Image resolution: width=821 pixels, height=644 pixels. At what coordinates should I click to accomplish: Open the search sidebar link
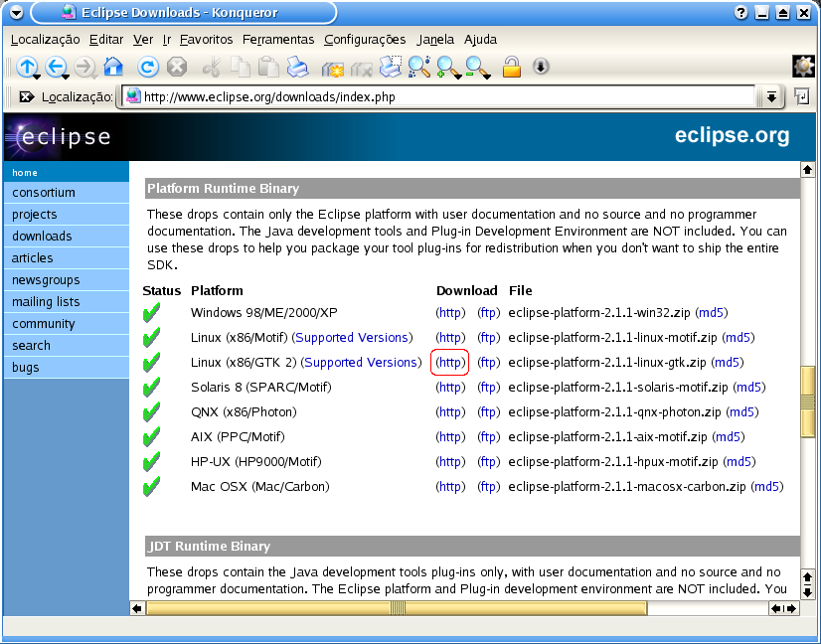tap(67, 346)
